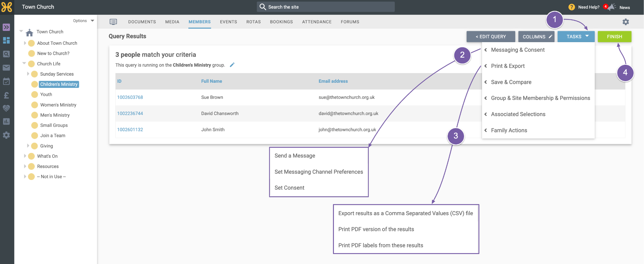Viewport: 644px width, 264px height.
Task: Switch to the ATTENDANCE tab
Action: point(317,22)
